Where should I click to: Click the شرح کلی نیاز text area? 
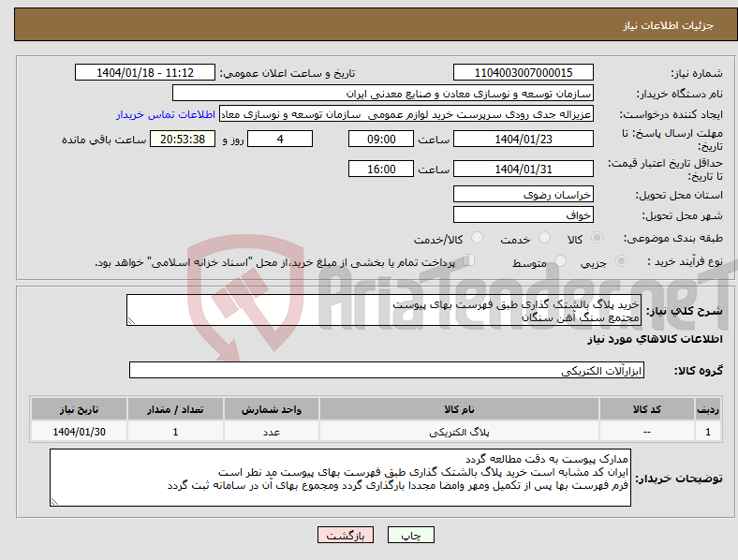coord(384,310)
